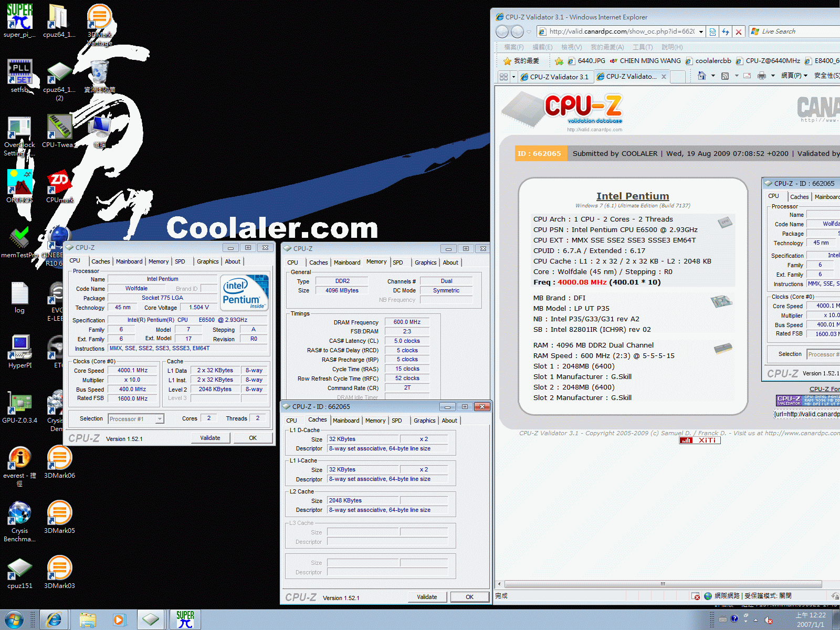Launch the setfsb desktop shortcut

19,76
